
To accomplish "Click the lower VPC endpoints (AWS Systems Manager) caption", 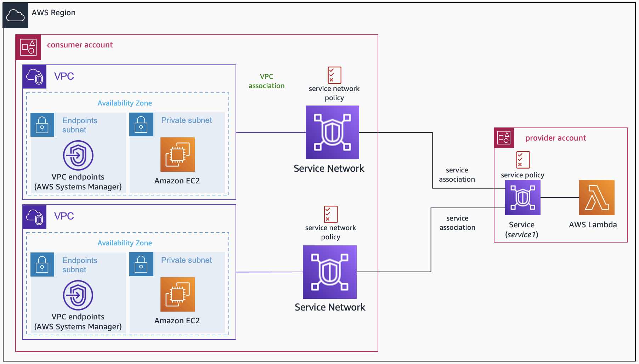I will coord(78,322).
